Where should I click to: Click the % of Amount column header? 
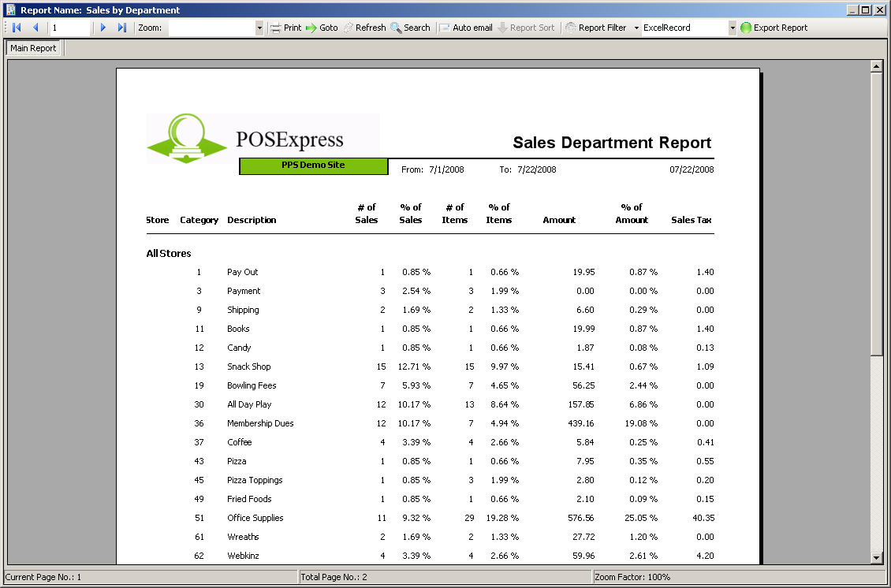click(632, 214)
